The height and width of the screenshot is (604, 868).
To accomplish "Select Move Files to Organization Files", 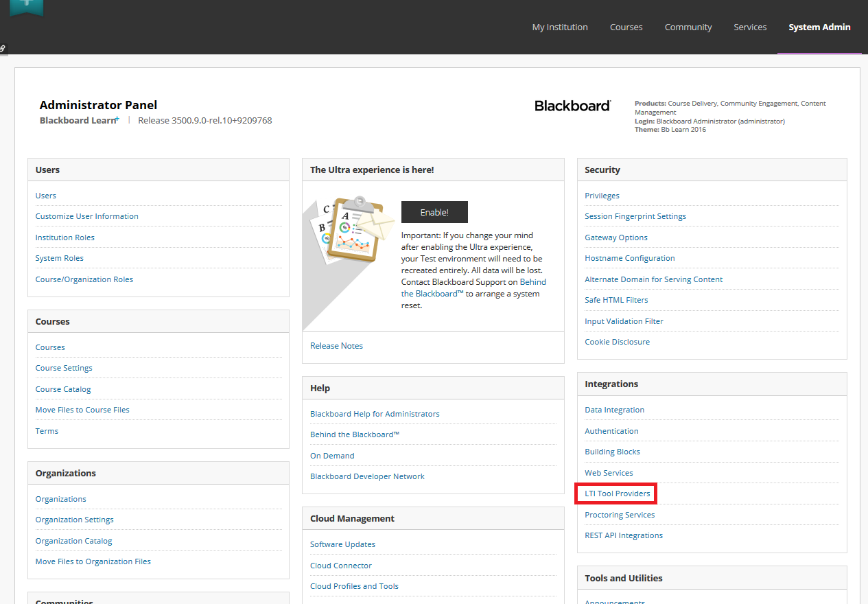I will [93, 561].
